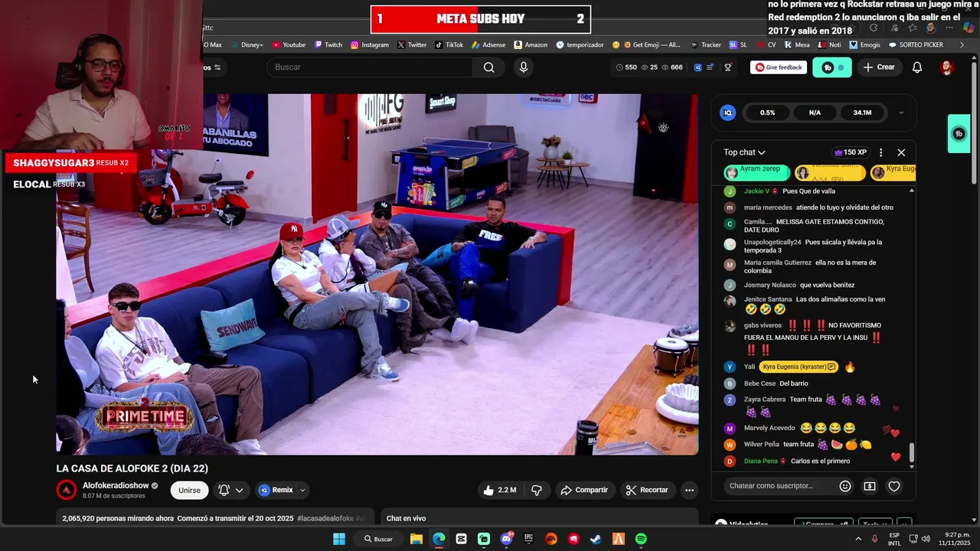Click the teal side widget tab
Viewport: 980px width, 551px height.
point(959,134)
